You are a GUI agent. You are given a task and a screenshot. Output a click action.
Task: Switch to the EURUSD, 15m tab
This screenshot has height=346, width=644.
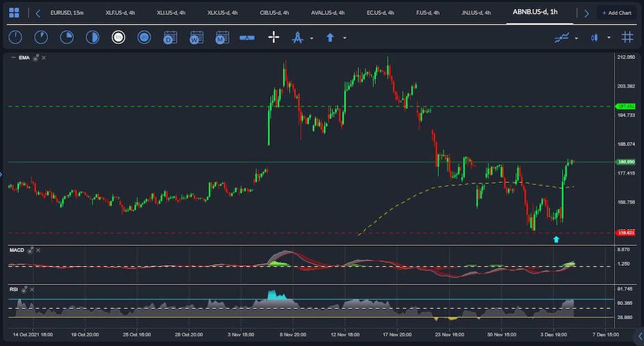[x=66, y=12]
